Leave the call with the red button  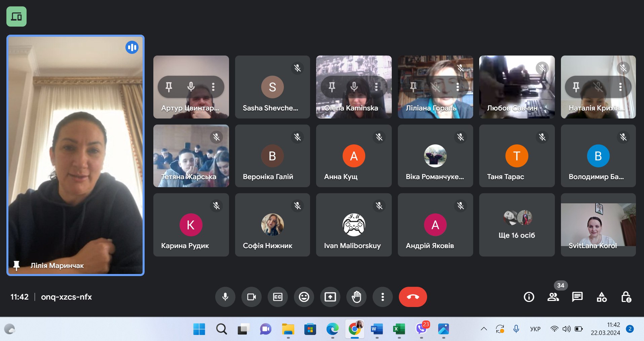(x=413, y=297)
